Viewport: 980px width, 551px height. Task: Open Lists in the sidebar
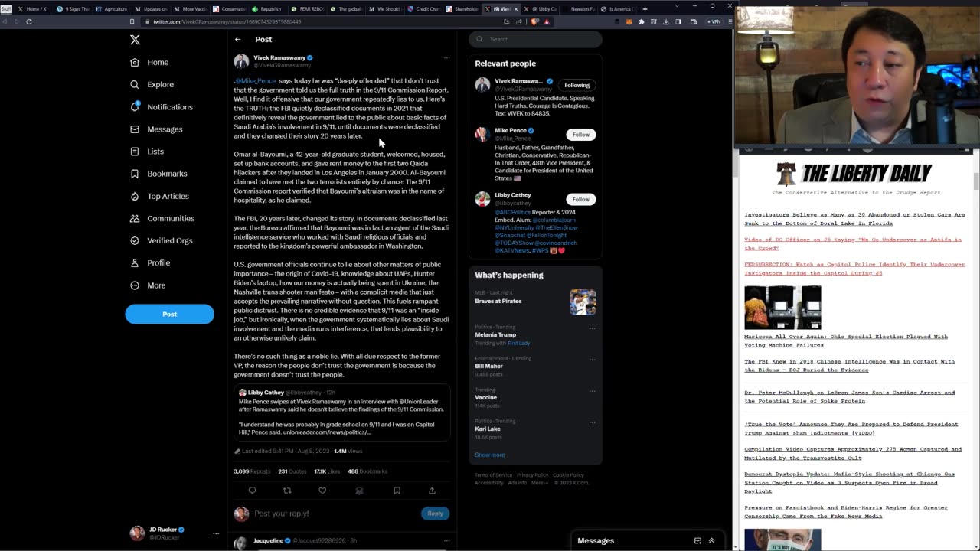tap(147, 152)
